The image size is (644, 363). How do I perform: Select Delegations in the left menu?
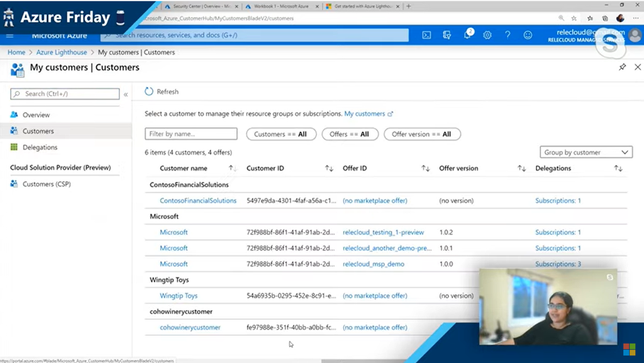tap(40, 147)
